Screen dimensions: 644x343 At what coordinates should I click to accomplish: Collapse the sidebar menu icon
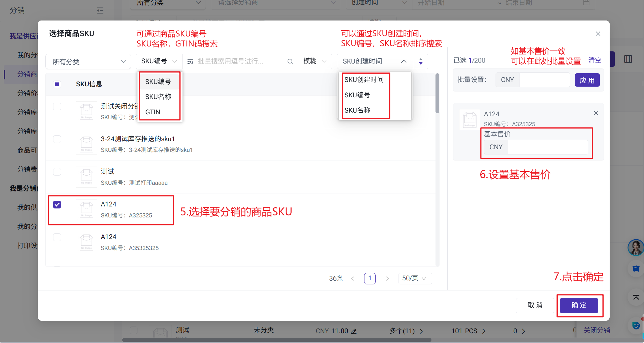[100, 11]
